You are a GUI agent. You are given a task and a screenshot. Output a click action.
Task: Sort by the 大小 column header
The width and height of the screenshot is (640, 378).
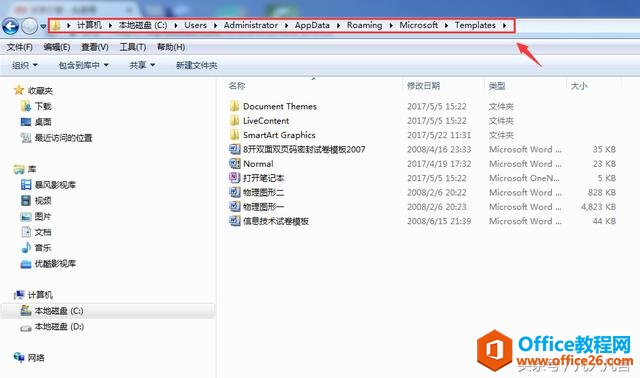(578, 86)
